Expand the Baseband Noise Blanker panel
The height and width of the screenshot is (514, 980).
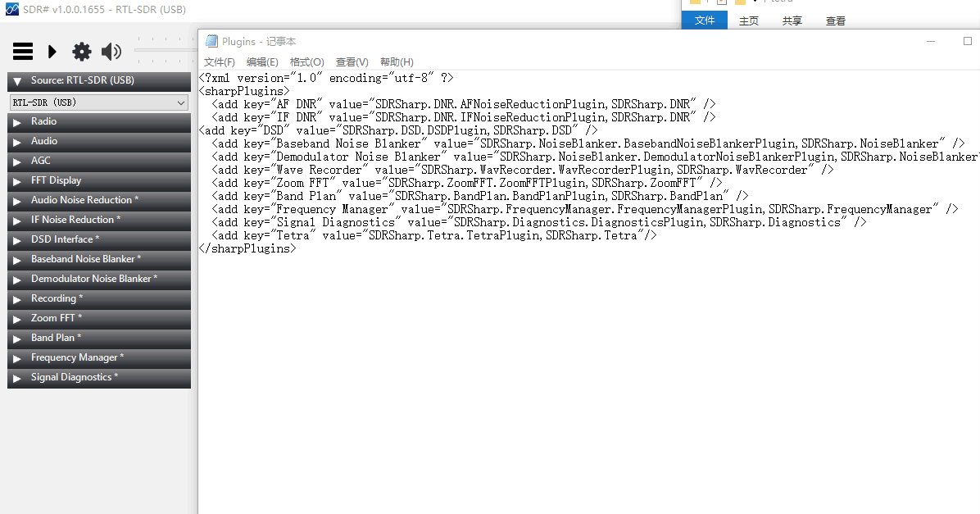tap(99, 260)
